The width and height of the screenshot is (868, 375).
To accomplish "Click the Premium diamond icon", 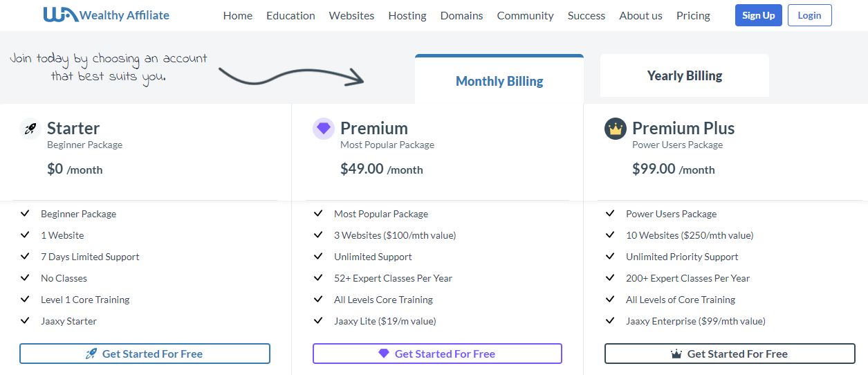I will pyautogui.click(x=324, y=129).
